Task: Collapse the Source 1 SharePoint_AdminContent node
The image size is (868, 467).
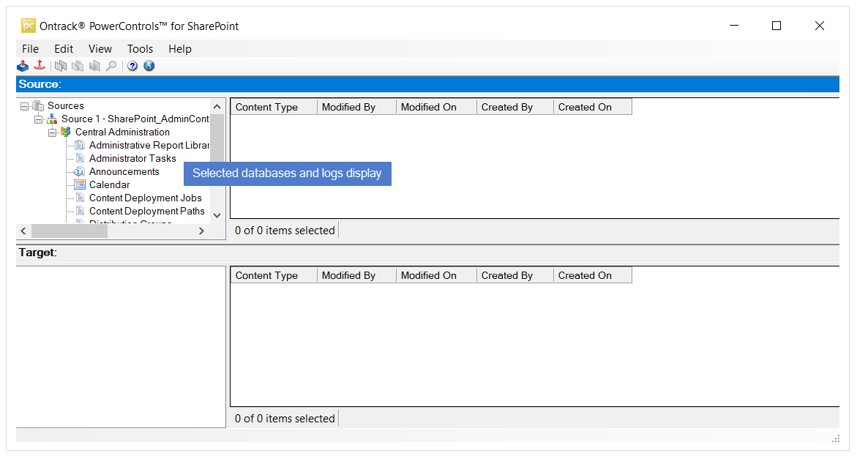Action: point(38,119)
